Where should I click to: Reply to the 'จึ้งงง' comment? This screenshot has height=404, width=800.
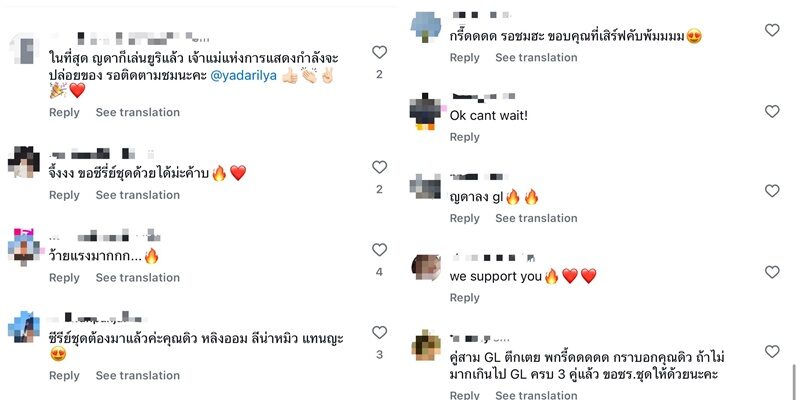[64, 195]
